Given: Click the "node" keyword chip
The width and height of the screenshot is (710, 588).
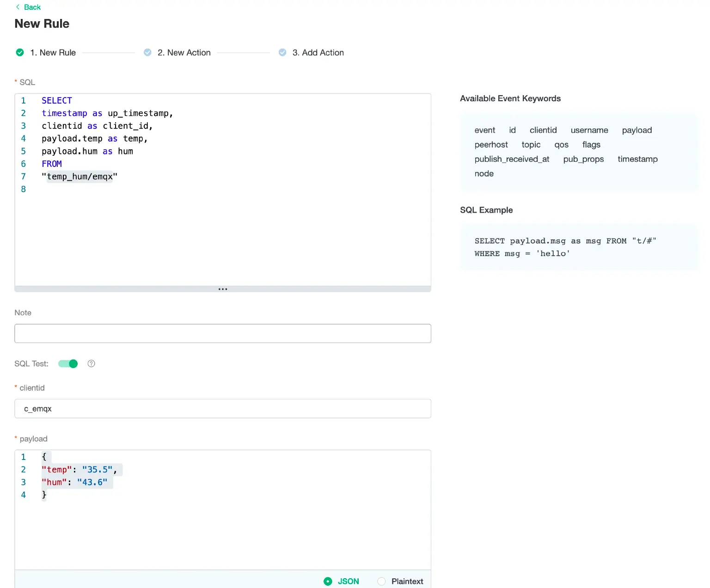Looking at the screenshot, I should tap(484, 173).
